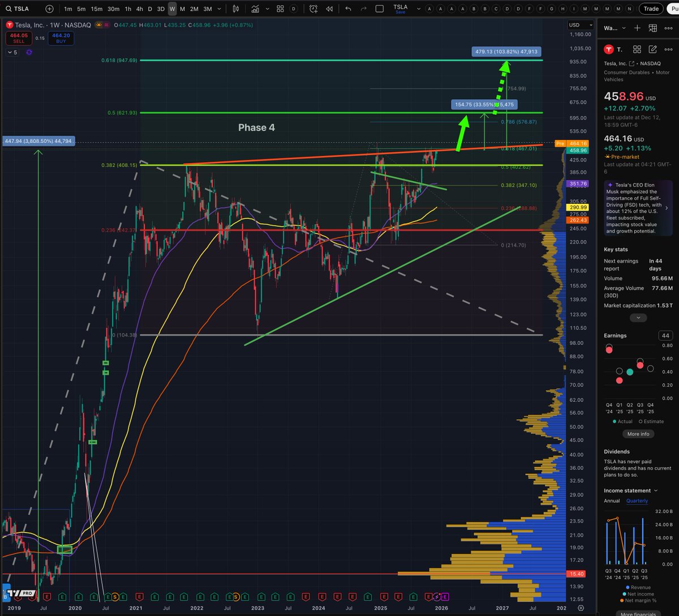Open the symbol details three-dots menu
Viewport: 679px width, 616px height.
point(668,50)
